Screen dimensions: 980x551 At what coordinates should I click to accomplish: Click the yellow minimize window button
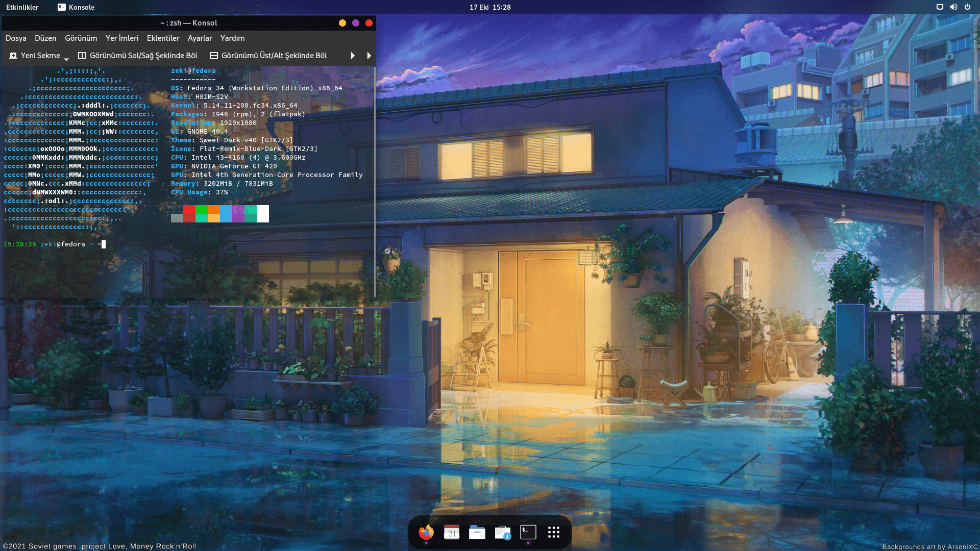(342, 23)
